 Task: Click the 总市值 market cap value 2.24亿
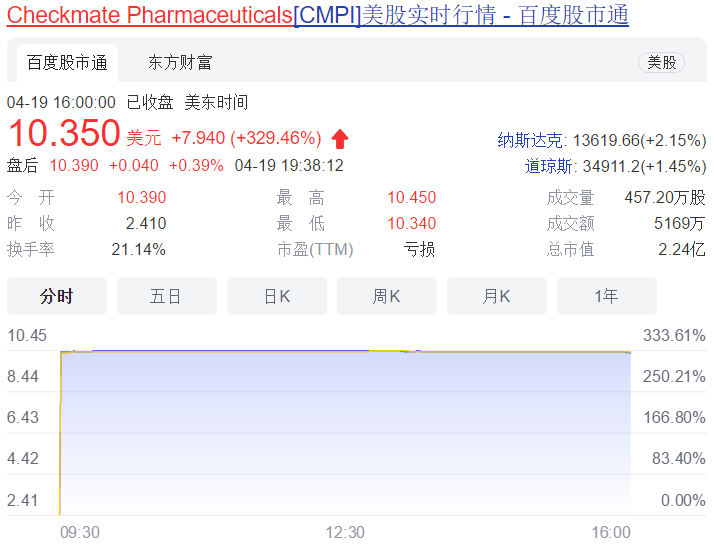[x=682, y=250]
